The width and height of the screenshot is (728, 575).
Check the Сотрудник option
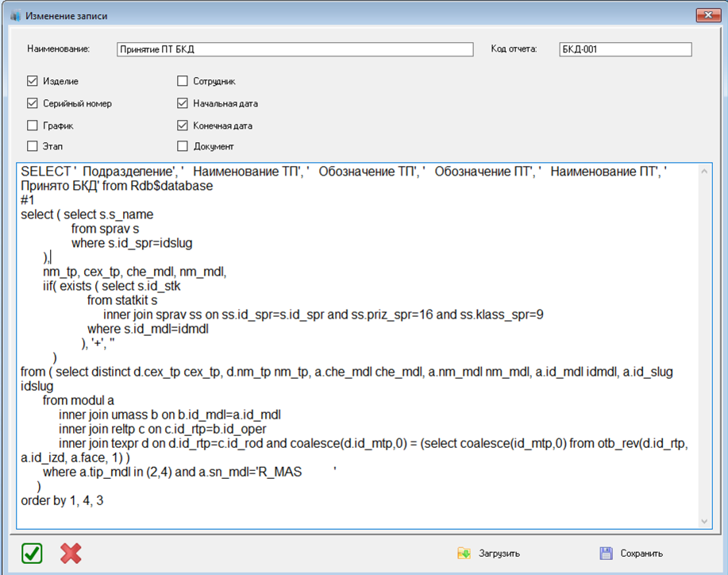pos(183,81)
